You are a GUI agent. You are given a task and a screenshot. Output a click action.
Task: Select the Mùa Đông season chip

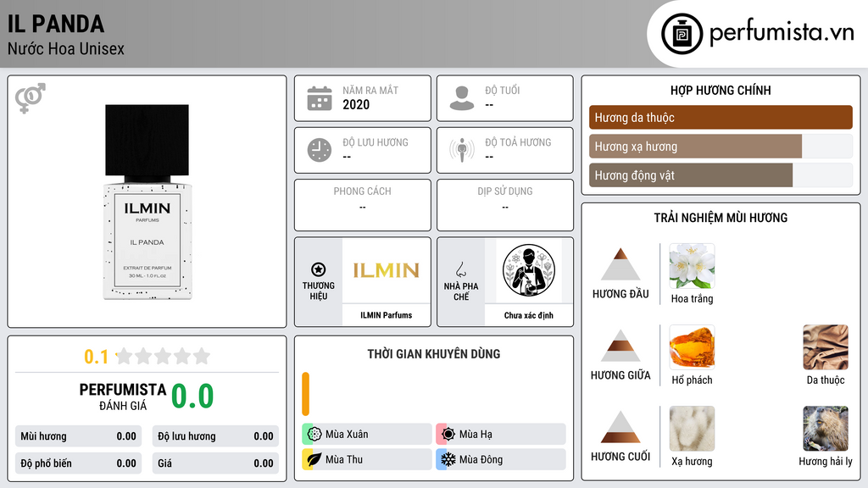coord(501,459)
